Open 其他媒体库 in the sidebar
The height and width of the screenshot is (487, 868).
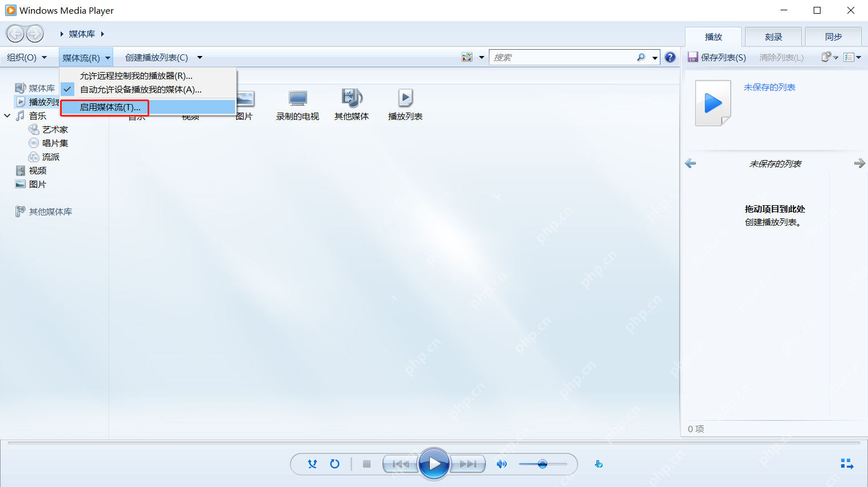(x=50, y=212)
